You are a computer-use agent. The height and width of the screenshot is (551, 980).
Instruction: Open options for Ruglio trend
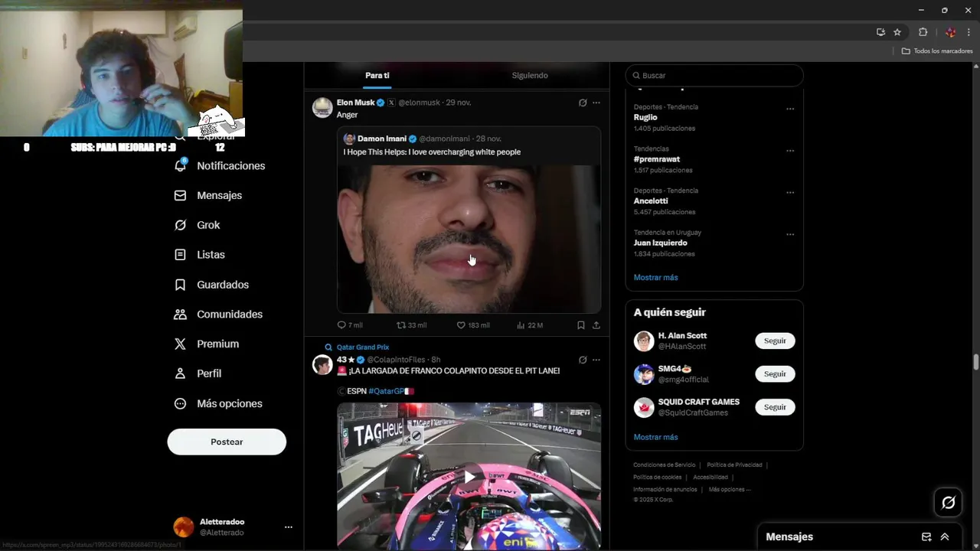coord(790,109)
